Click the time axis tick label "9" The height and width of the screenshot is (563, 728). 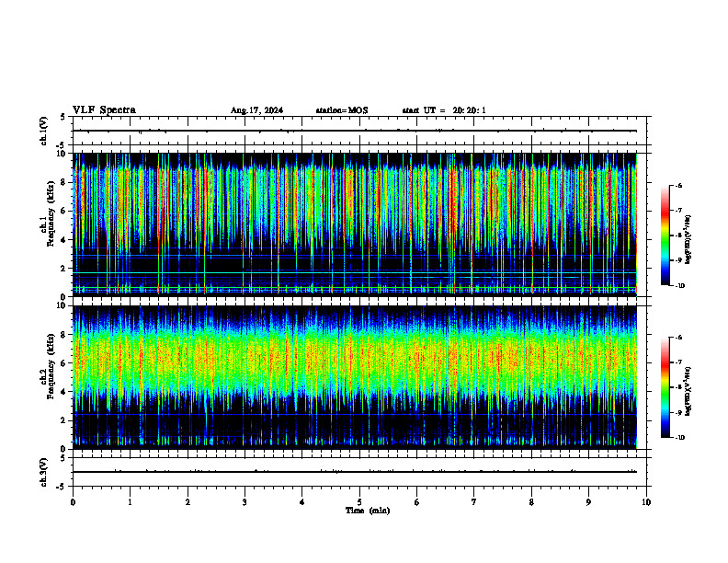(x=588, y=502)
